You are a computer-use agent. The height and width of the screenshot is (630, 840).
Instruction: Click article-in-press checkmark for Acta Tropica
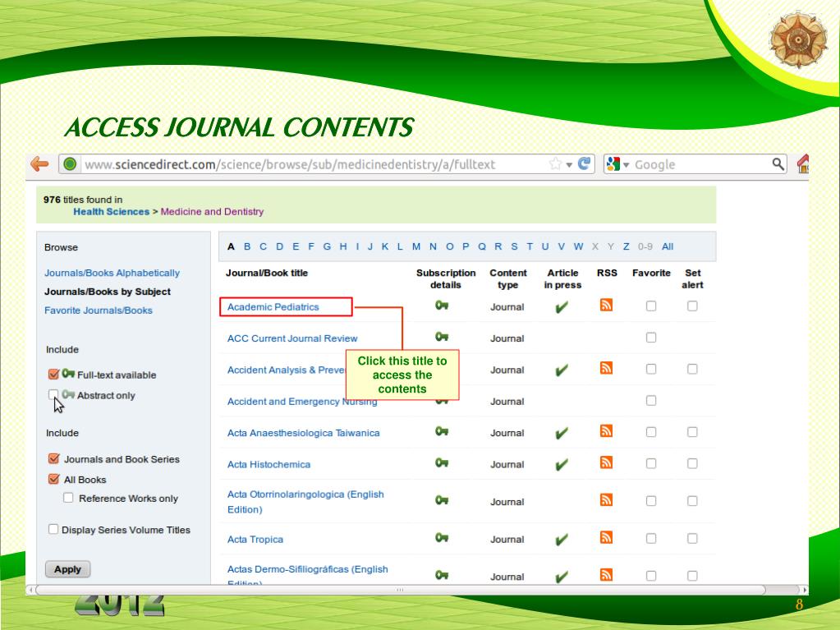coord(562,540)
